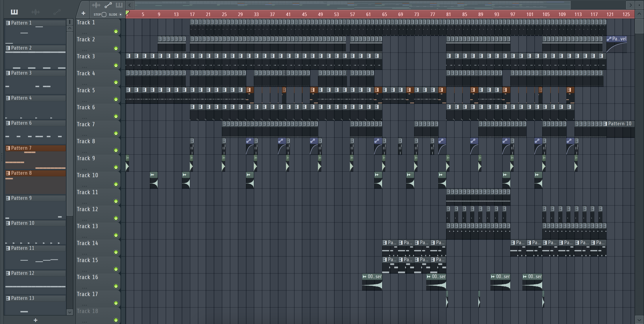Image resolution: width=644 pixels, height=324 pixels.
Task: Click the Track 13 header label
Action: (87, 226)
